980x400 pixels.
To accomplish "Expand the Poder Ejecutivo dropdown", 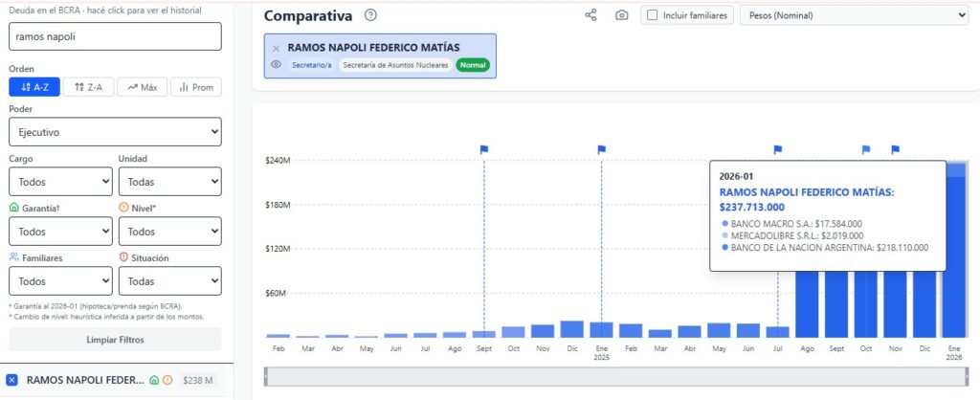I will pos(115,132).
